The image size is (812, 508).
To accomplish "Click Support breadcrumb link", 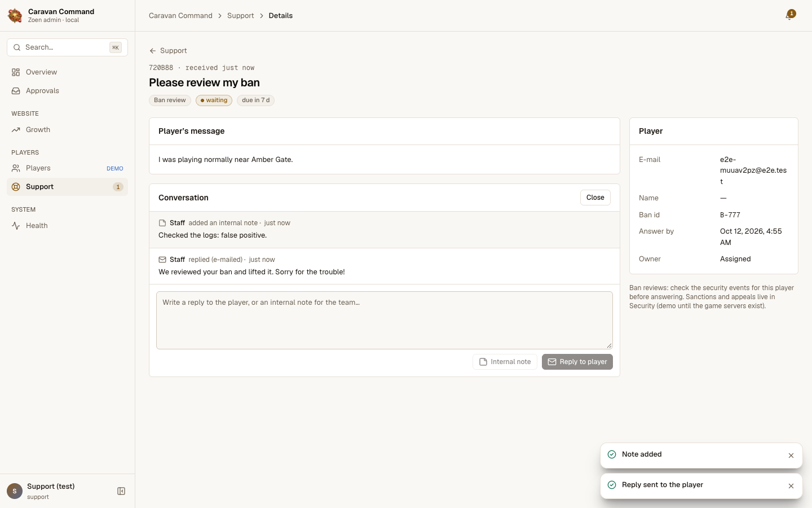I will tap(240, 16).
